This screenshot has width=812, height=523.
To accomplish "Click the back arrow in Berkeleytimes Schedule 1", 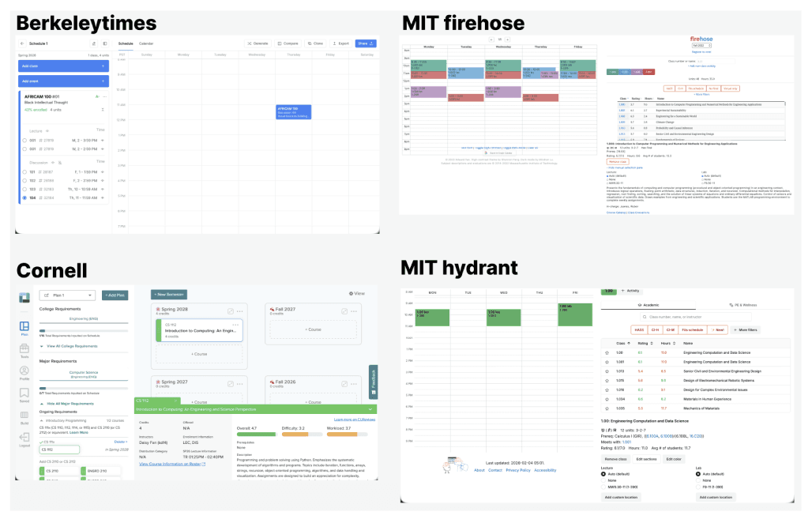I will (22, 43).
